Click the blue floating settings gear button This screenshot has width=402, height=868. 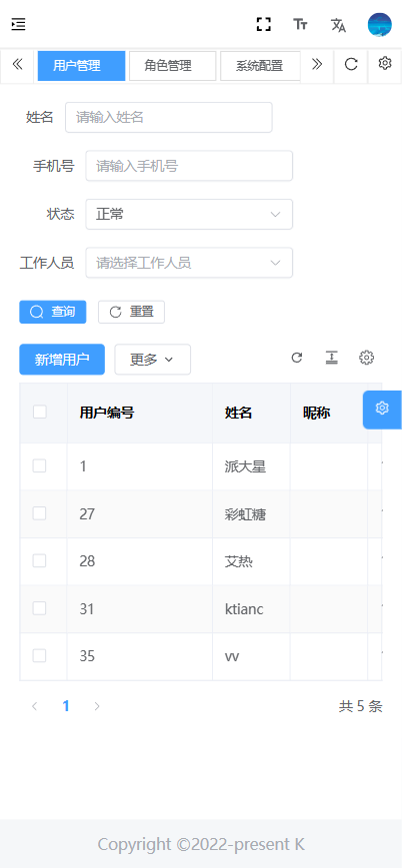[382, 410]
